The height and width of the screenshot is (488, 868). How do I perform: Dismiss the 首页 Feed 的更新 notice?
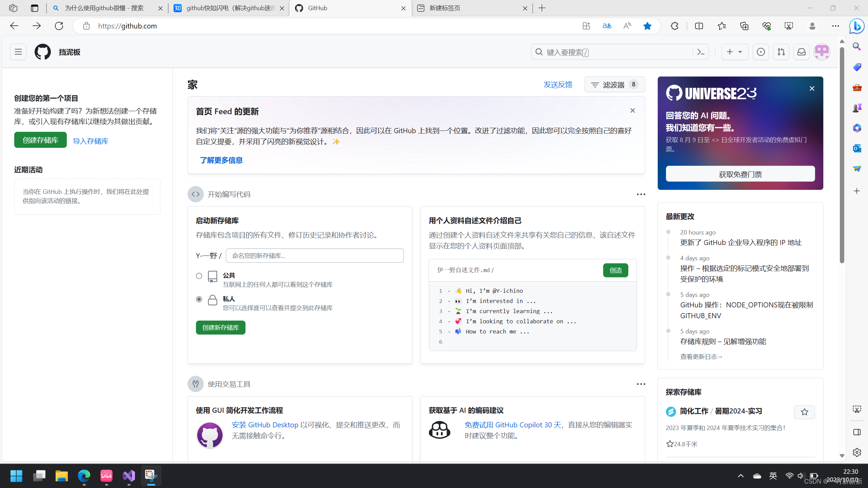(632, 111)
